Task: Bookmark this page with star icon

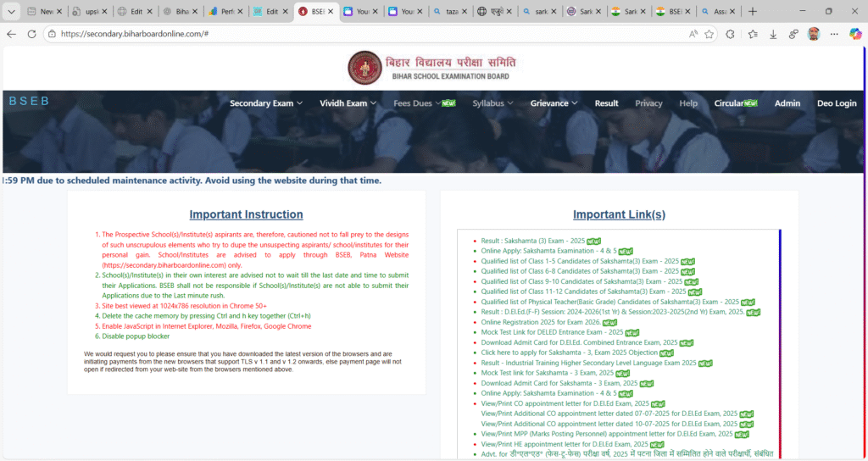Action: [x=709, y=34]
